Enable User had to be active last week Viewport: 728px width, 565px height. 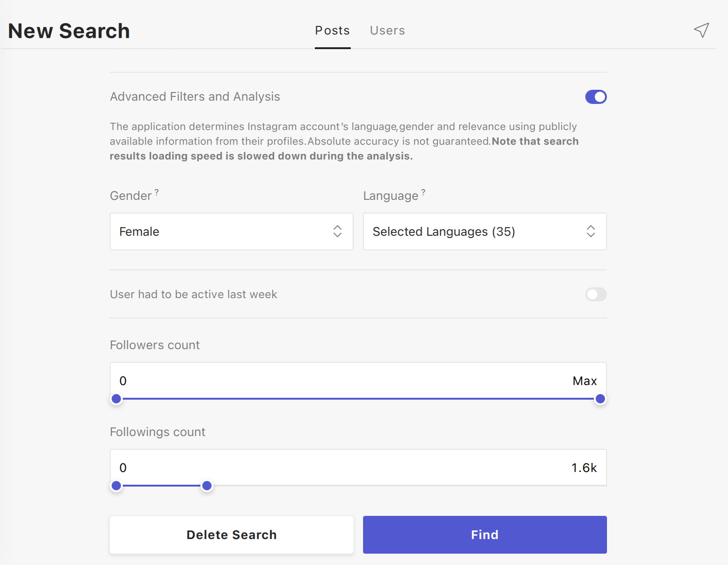pos(596,294)
